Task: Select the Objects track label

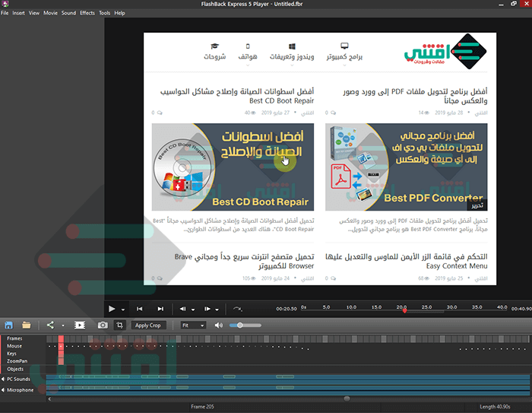Action: point(15,369)
